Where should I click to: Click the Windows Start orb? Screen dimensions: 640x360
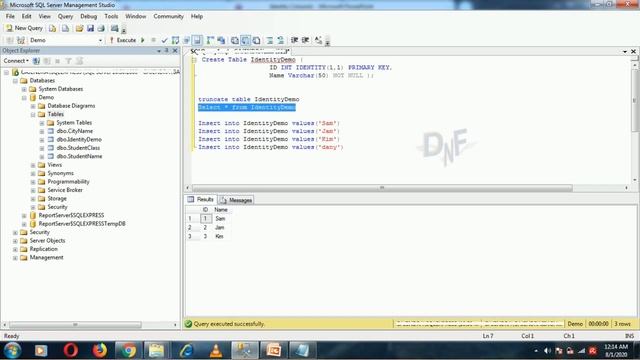click(12, 350)
